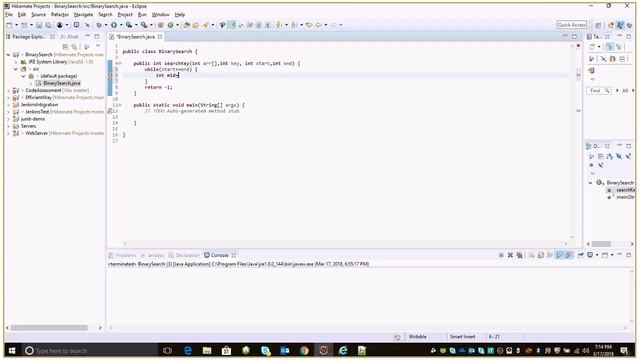Switch to the JUnit tab beside Package Explorer
The height and width of the screenshot is (360, 640).
point(70,37)
